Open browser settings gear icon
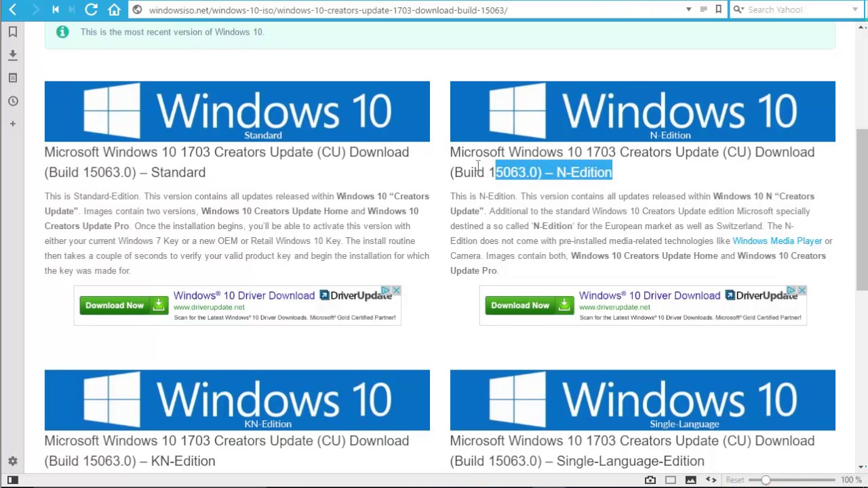The height and width of the screenshot is (488, 868). [13, 461]
